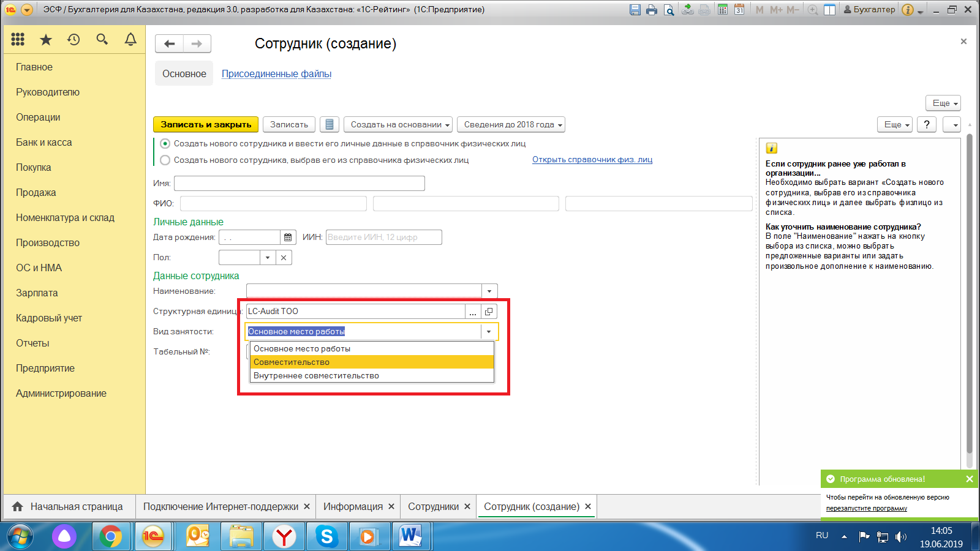Select radio 'Создать нового сотрудника и ввести его личные данные'
The width and height of the screenshot is (980, 551).
[165, 144]
